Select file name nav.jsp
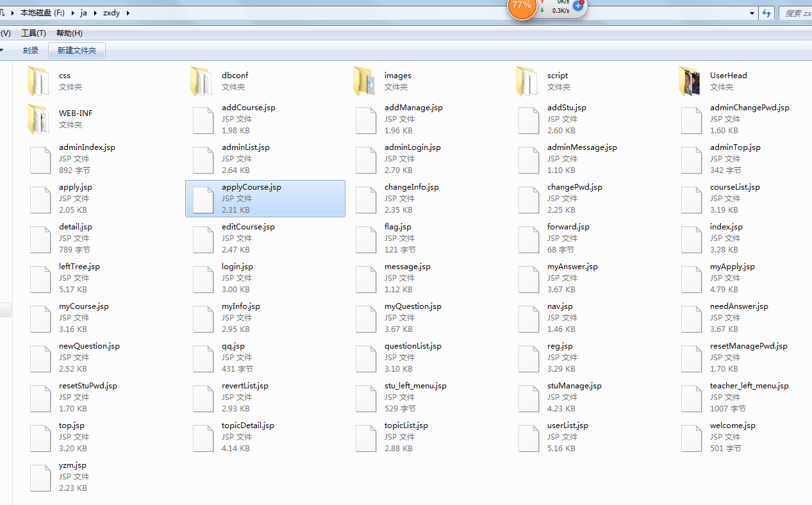Viewport: 812px width, 505px height. pyautogui.click(x=560, y=306)
